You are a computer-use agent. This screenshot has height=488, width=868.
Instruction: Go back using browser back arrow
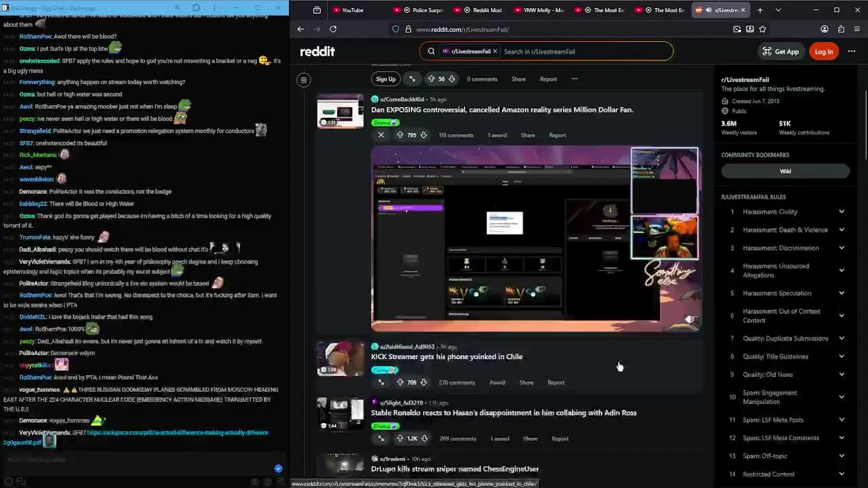[300, 29]
